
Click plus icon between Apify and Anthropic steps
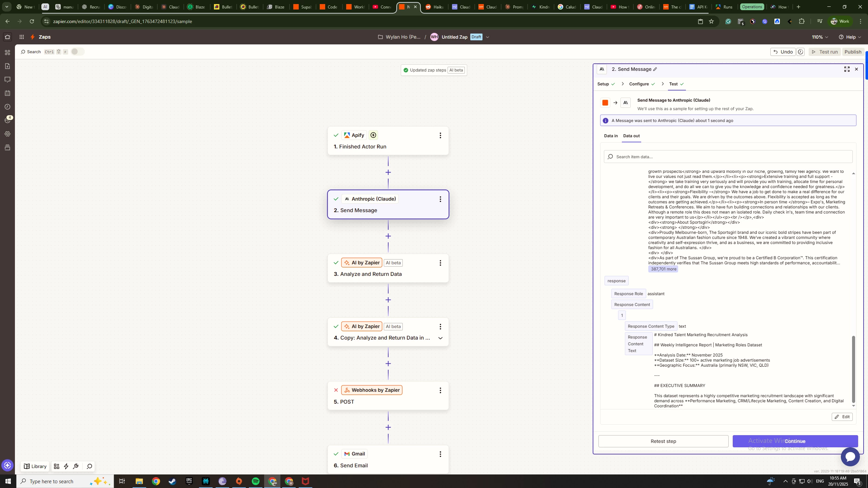[x=388, y=172]
